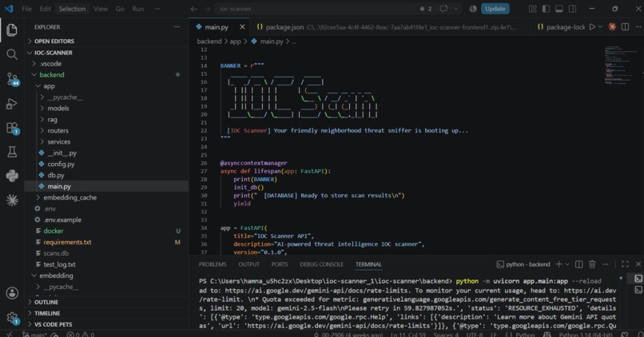Run the Python file with play button
Image resolution: width=644 pixels, height=337 pixels.
592,26
